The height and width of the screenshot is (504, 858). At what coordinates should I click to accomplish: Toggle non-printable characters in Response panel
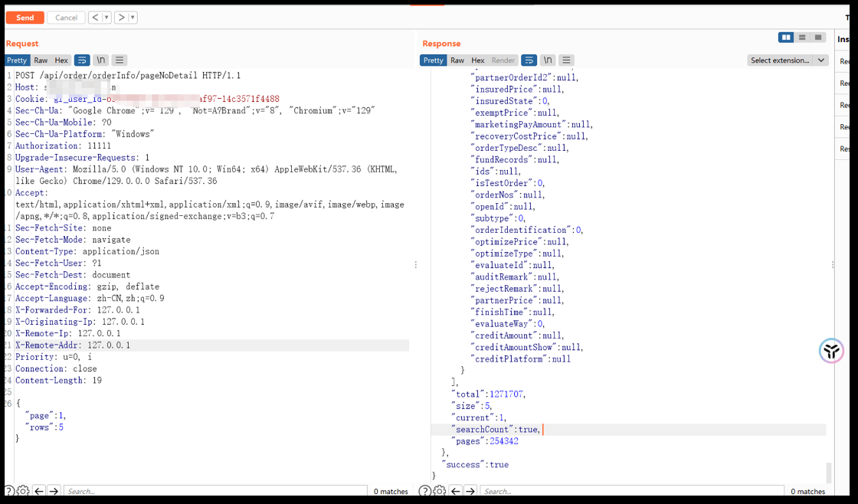(548, 61)
